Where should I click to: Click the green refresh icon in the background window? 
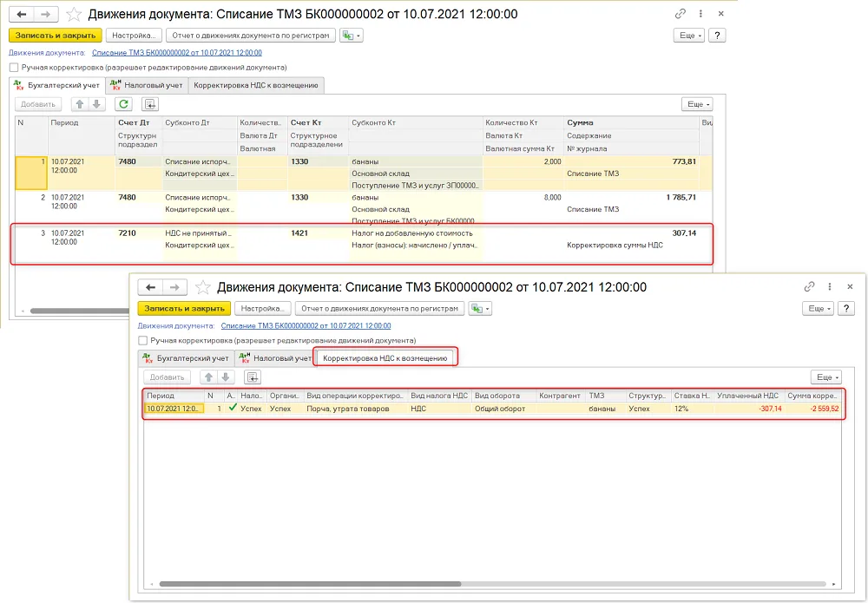(x=123, y=104)
